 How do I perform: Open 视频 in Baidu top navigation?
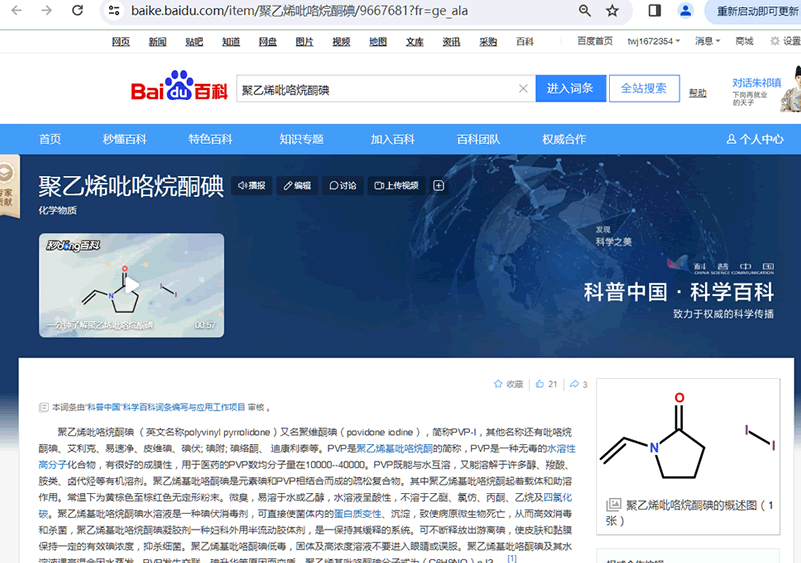click(341, 41)
